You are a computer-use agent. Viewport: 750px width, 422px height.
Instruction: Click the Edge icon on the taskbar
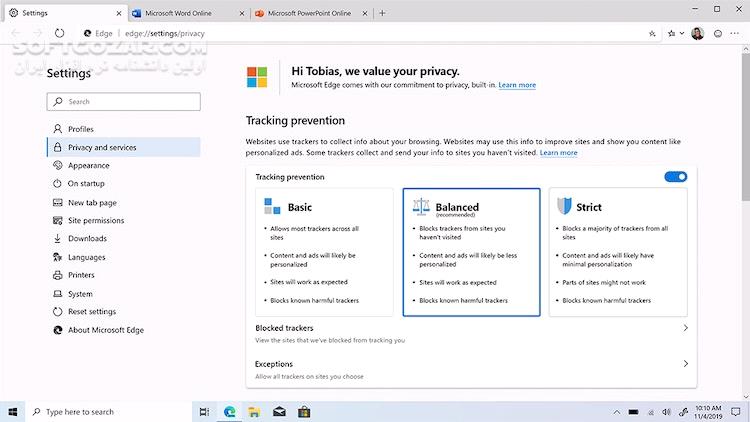[x=230, y=412]
